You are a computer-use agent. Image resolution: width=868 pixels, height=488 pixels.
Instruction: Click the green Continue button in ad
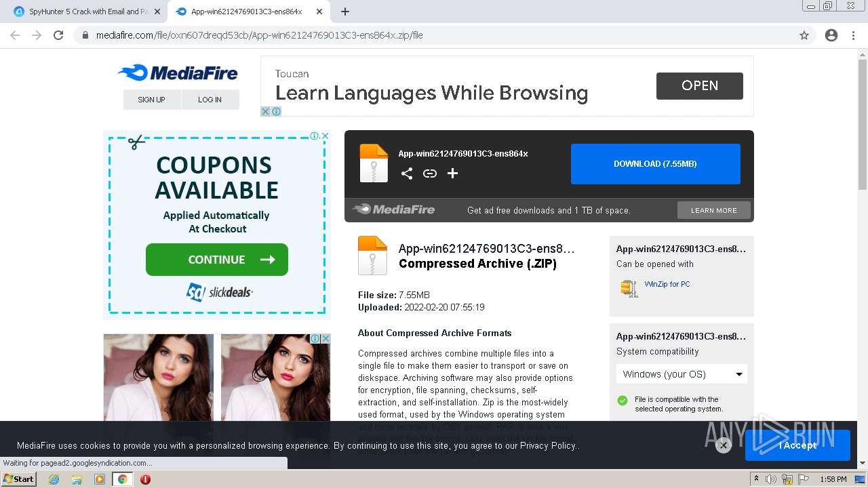217,260
